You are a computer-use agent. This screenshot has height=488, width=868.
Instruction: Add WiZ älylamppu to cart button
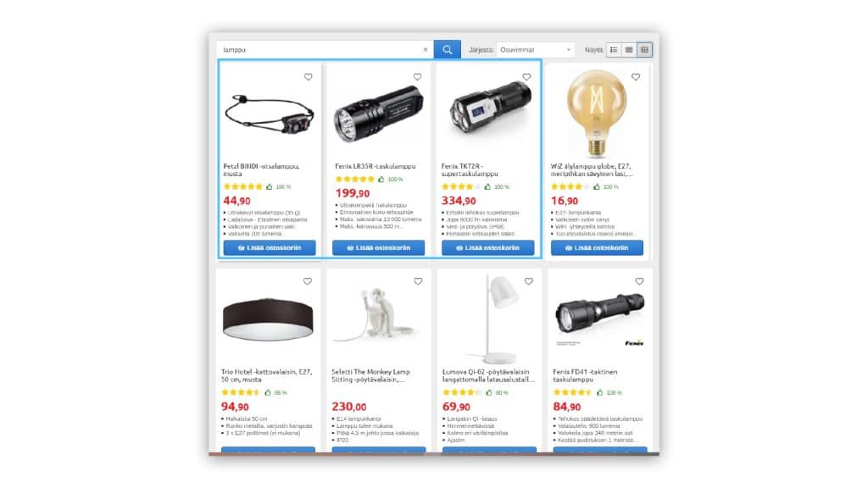tap(597, 248)
